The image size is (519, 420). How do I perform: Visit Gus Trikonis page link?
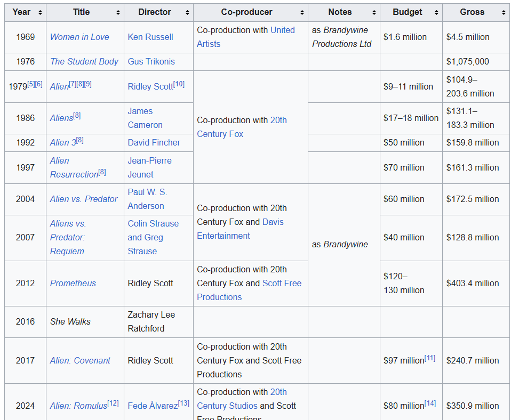151,61
